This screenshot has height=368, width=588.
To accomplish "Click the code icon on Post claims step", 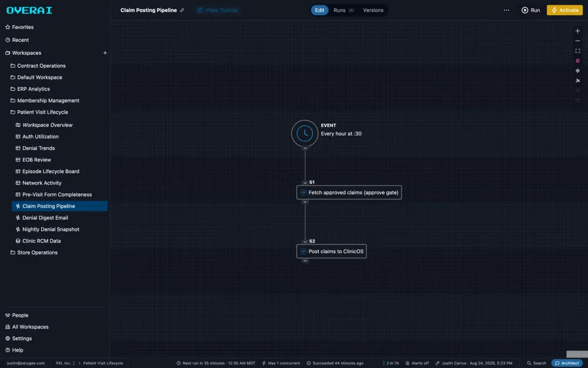I will click(303, 251).
